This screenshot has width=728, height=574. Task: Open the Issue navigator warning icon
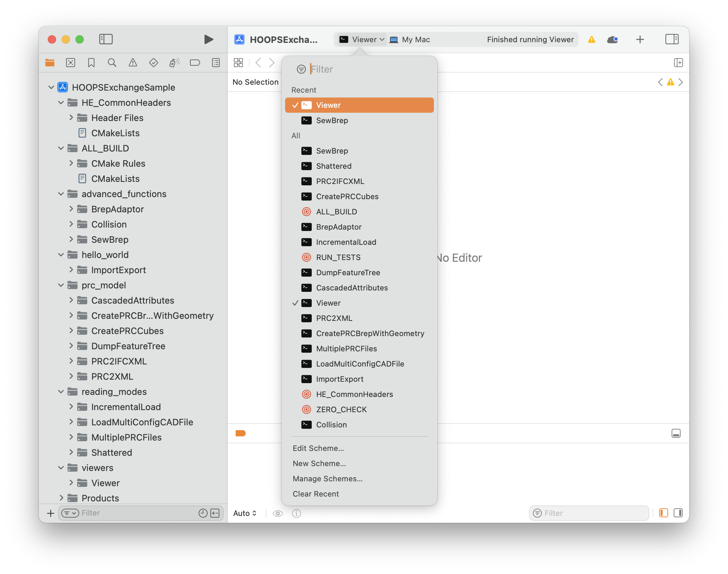(x=133, y=63)
